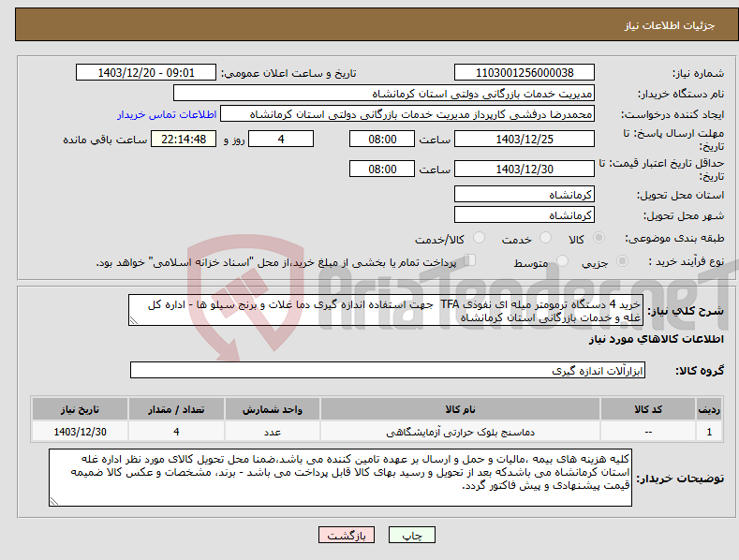The image size is (739, 560).
Task: Click the item name دماسنج بلوک حرارتی آزمایشگاهی
Action: 460,432
